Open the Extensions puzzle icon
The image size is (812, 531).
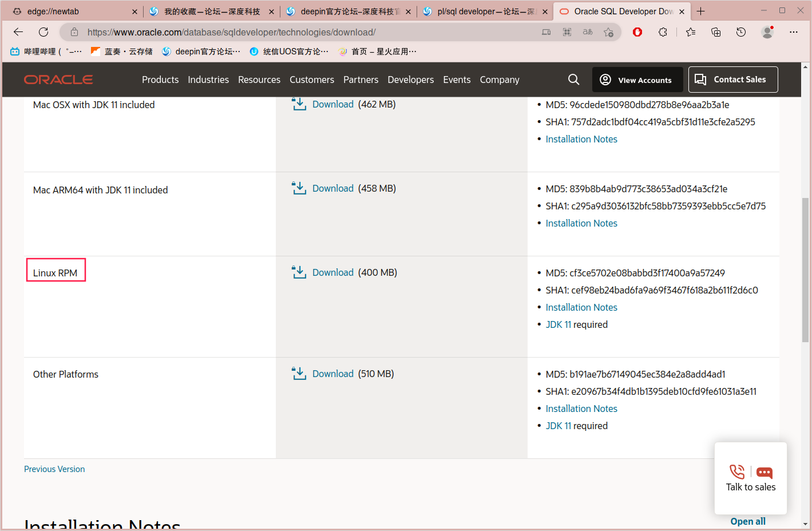click(663, 32)
